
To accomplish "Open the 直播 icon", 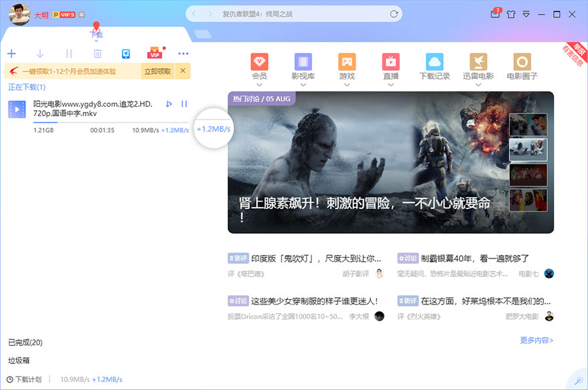I will [x=391, y=61].
